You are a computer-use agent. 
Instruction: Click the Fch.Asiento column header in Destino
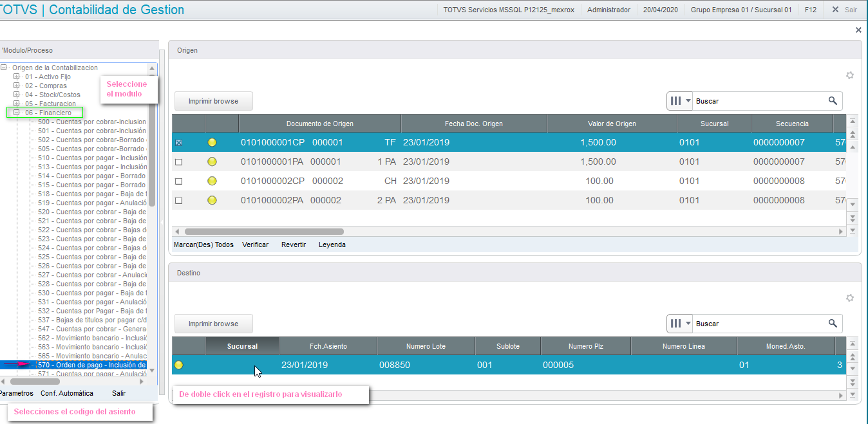tap(328, 346)
